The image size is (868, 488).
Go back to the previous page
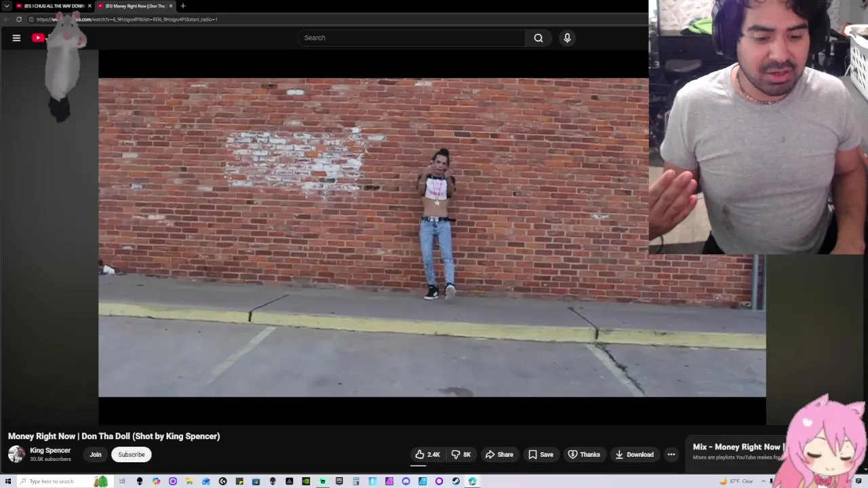6,19
